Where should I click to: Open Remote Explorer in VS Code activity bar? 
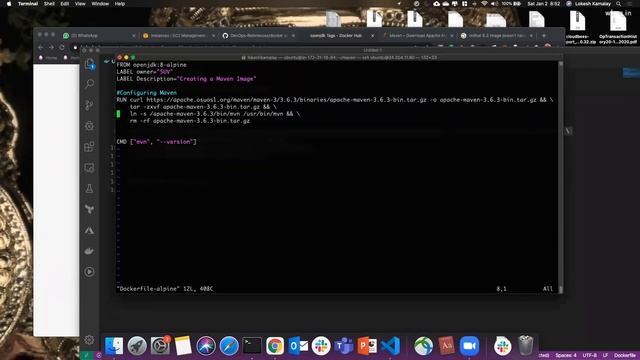[x=89, y=168]
